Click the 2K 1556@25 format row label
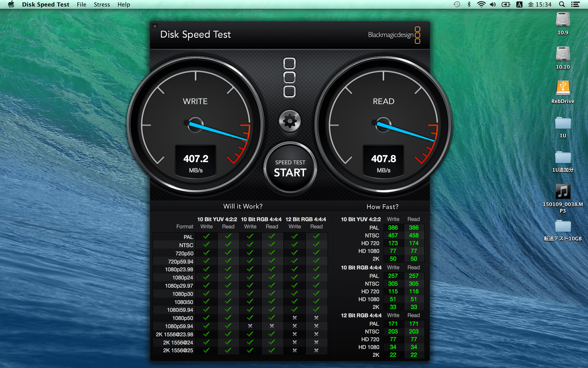The image size is (588, 368). point(178,350)
